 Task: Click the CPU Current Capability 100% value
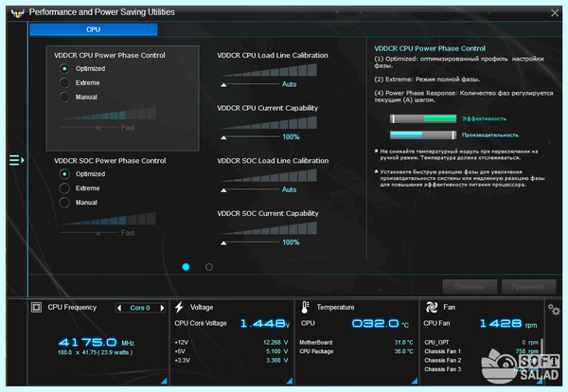coord(291,137)
